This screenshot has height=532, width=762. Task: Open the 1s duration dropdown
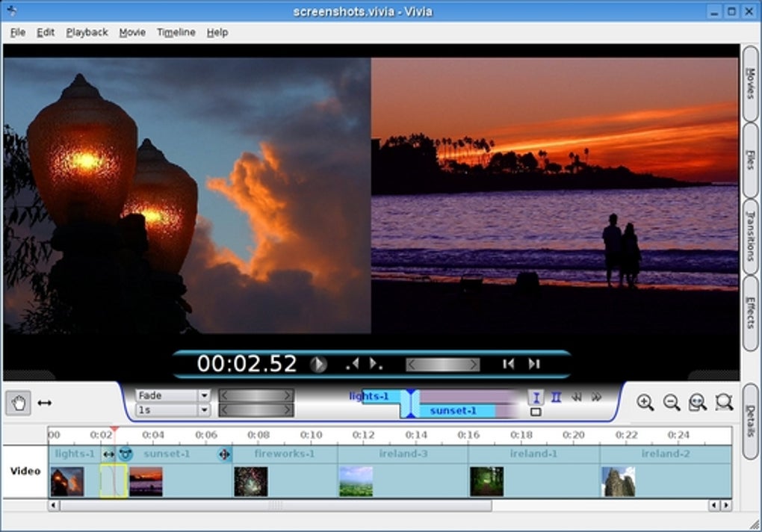tap(204, 410)
